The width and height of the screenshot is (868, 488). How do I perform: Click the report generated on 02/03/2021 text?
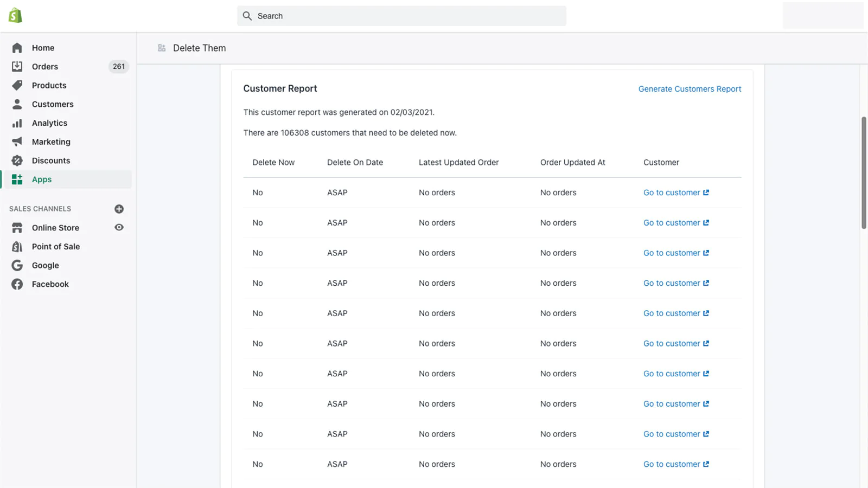(339, 112)
